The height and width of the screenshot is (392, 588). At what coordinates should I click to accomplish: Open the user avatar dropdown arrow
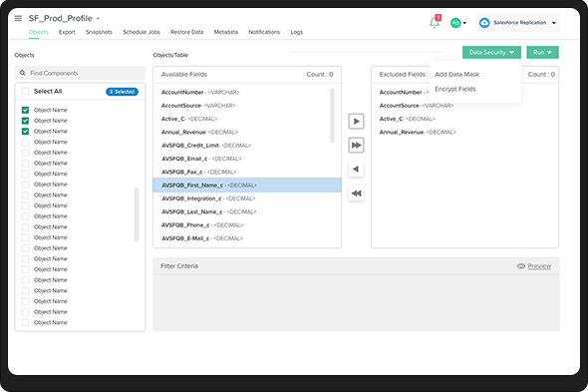(x=464, y=23)
